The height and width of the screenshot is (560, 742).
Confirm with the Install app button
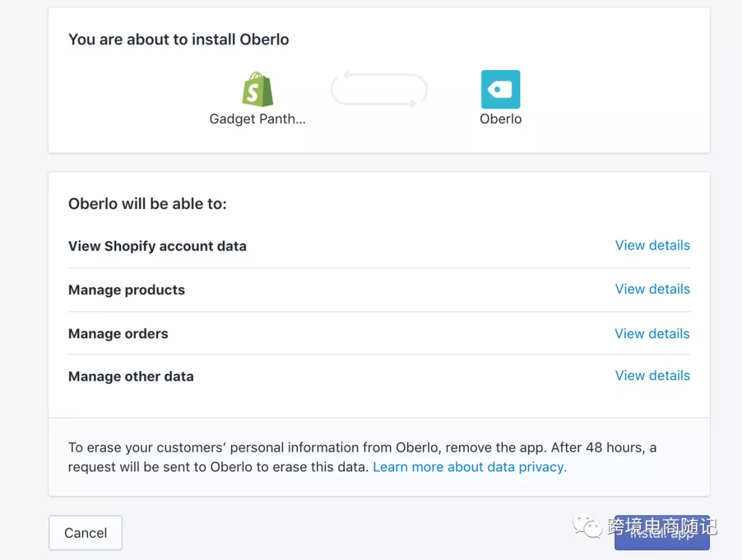coord(662,533)
